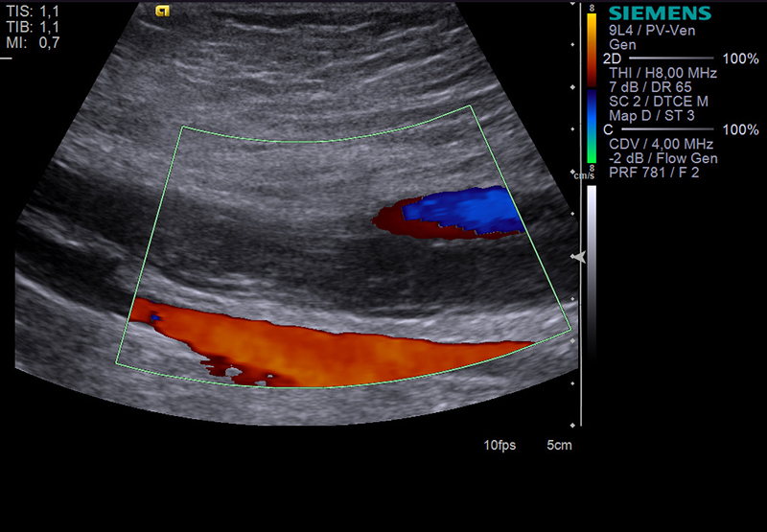767x532 pixels.
Task: Click the 'cm/s' velocity unit label
Action: [x=584, y=176]
